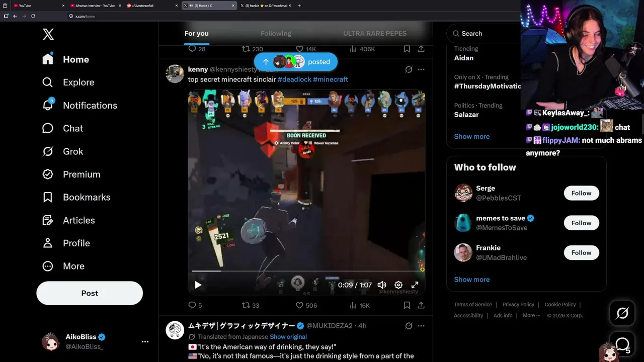Screen dimensions: 644x362
Task: Open the #minecraft hashtag
Action: click(x=331, y=79)
